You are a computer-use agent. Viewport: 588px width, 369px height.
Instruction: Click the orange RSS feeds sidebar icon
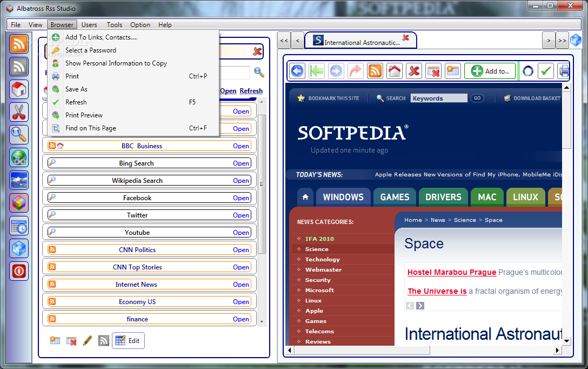click(x=19, y=44)
